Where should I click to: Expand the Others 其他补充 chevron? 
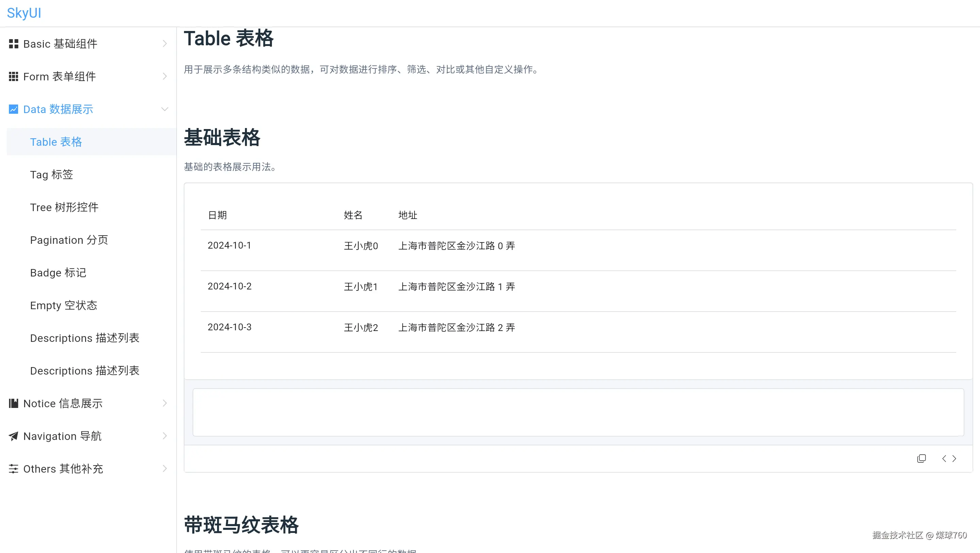[x=164, y=469]
